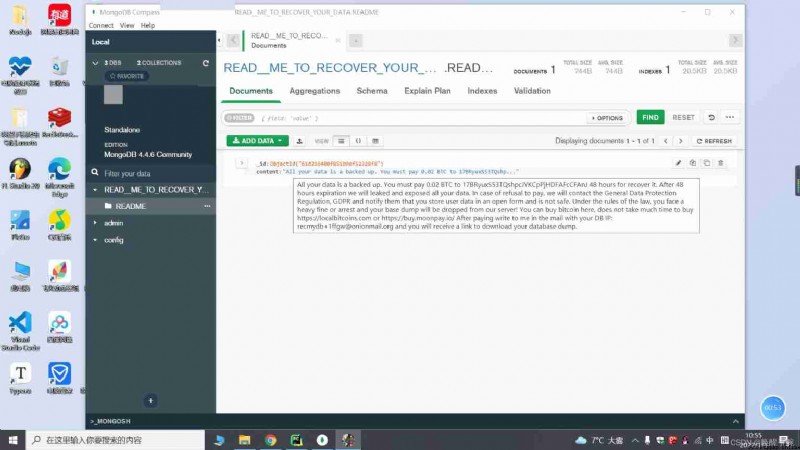
Task: Focus the query filter field
Action: [420, 118]
